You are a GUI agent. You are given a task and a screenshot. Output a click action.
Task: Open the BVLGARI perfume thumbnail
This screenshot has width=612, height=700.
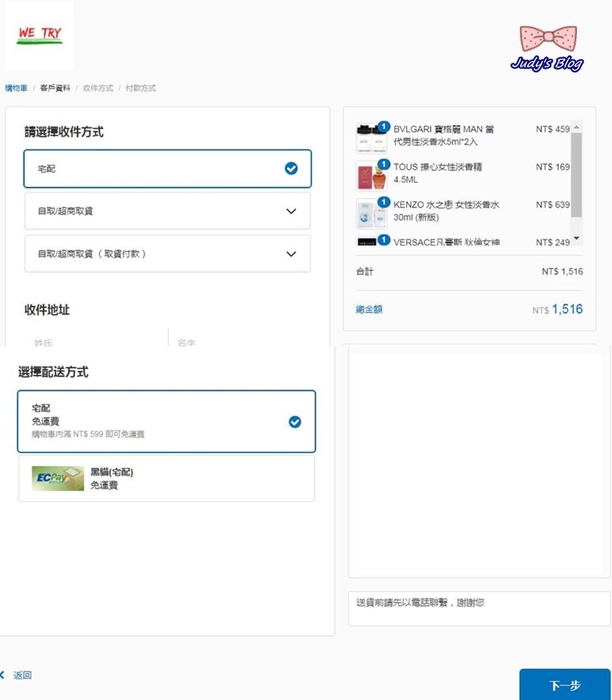tap(372, 138)
